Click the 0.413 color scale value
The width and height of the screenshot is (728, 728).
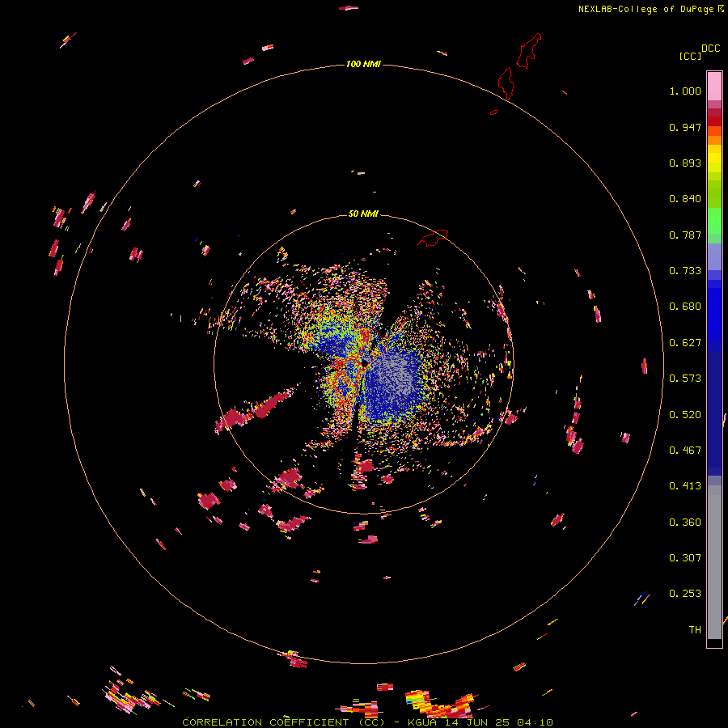click(x=685, y=486)
